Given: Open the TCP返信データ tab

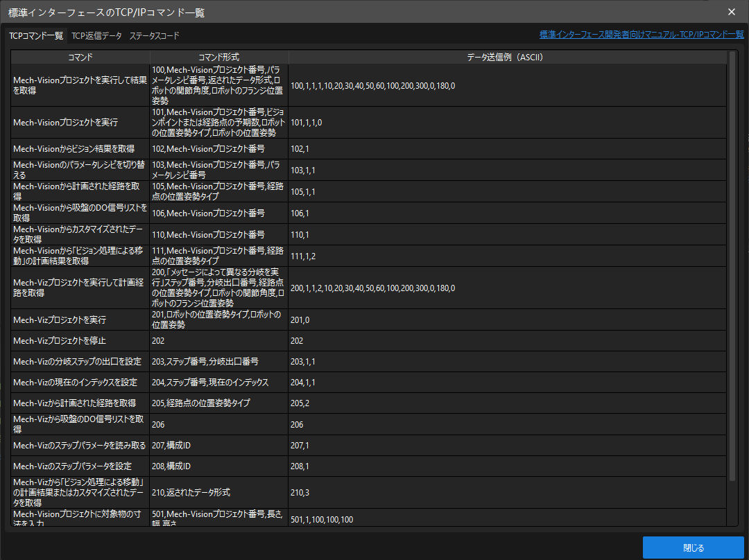Looking at the screenshot, I should pos(96,36).
